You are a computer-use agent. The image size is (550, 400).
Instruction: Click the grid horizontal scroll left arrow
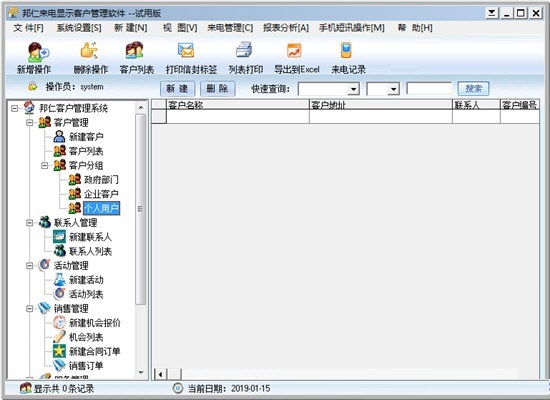[x=160, y=374]
